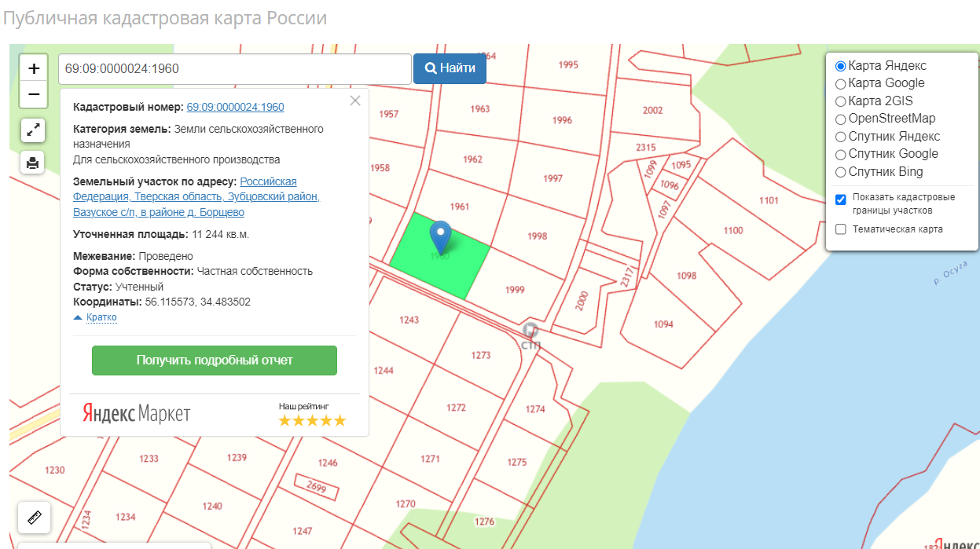
Task: Click the parcel address link
Action: pyautogui.click(x=196, y=197)
